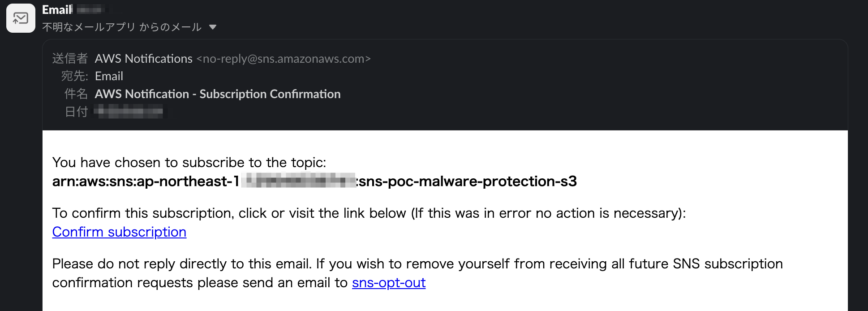The height and width of the screenshot is (311, 868).
Task: Click the no-reply@sns.amazonaws.com address
Action: 283,59
